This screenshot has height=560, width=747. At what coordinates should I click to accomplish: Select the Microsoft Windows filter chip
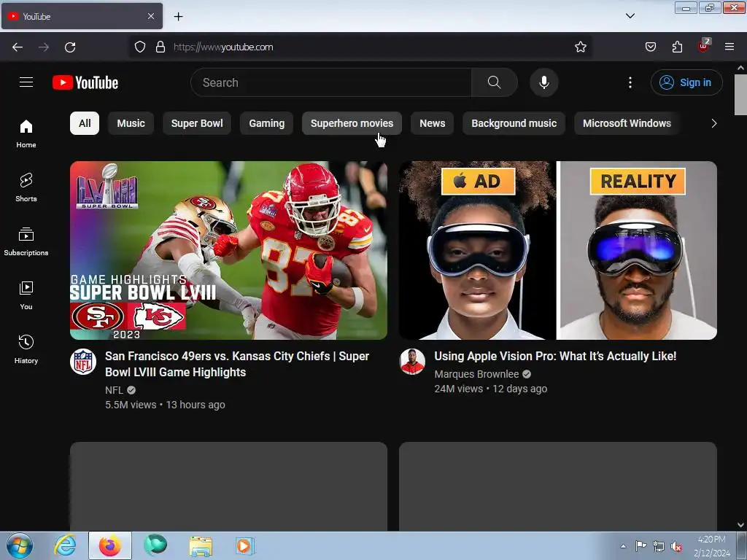(x=627, y=123)
